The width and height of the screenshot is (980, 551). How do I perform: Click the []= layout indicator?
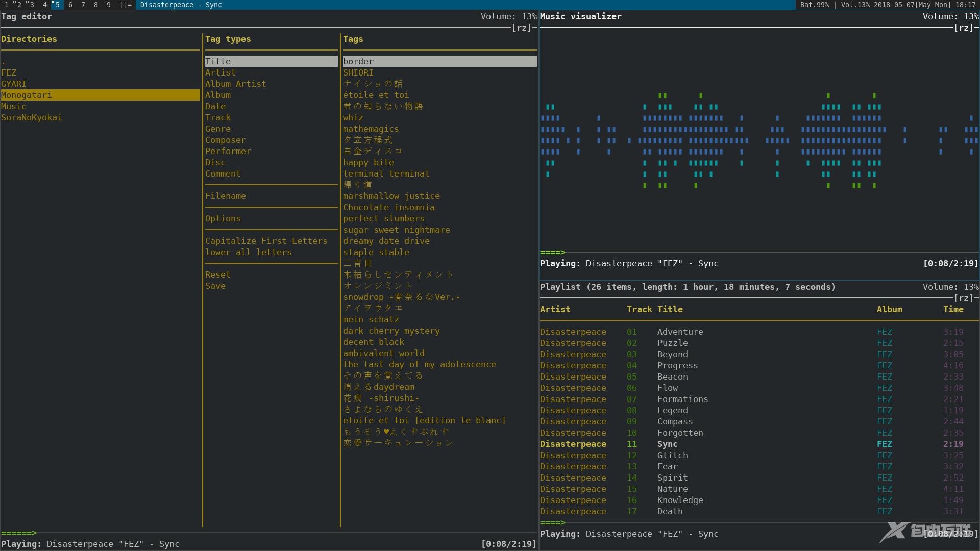126,5
